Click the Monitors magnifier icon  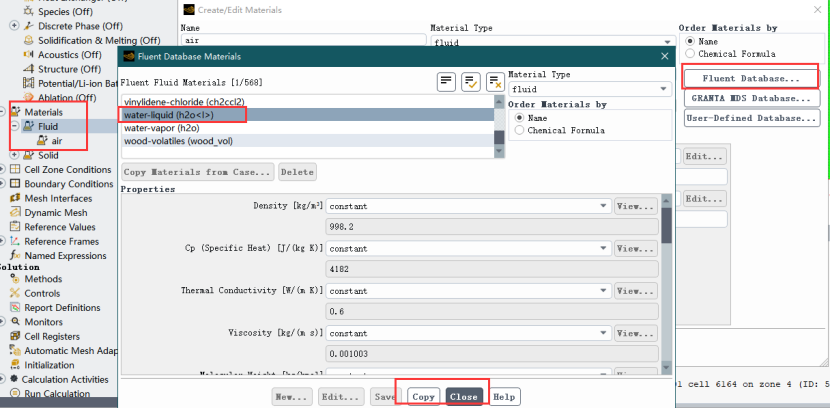click(15, 322)
